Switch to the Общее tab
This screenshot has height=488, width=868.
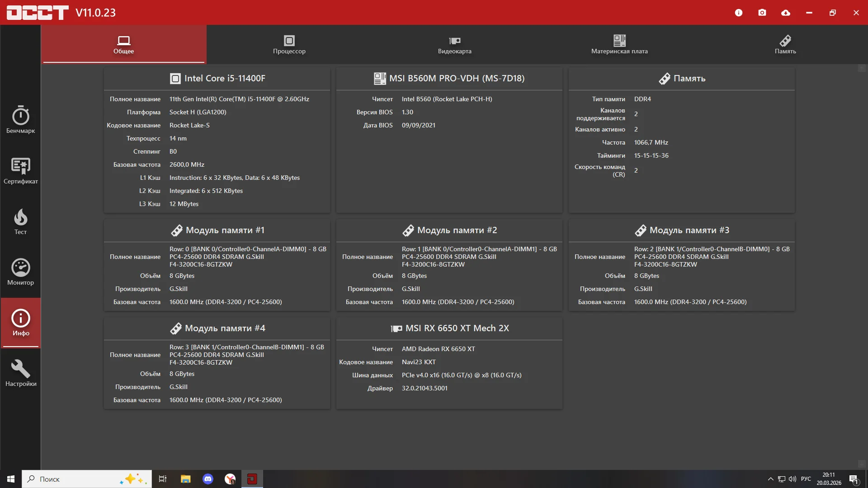[x=124, y=44]
